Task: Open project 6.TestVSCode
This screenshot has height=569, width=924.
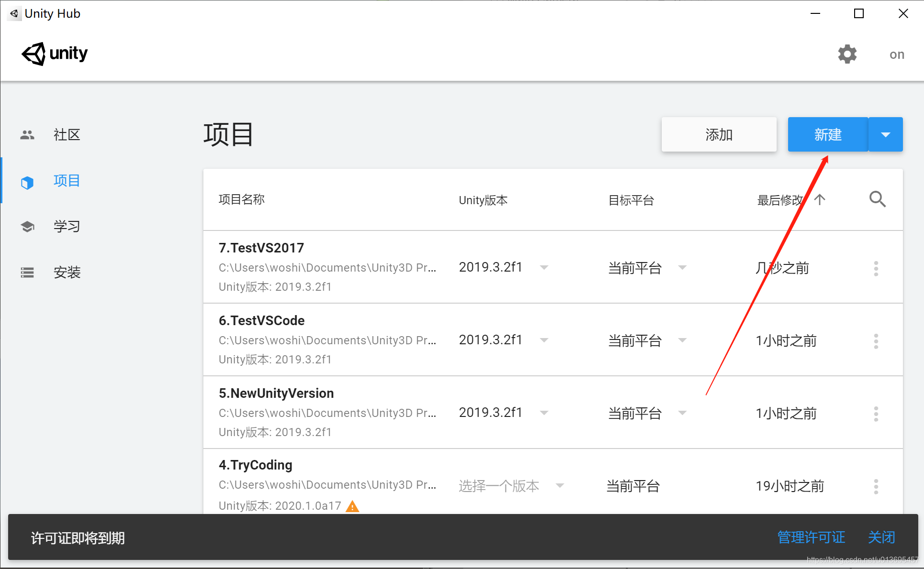Action: coord(262,320)
